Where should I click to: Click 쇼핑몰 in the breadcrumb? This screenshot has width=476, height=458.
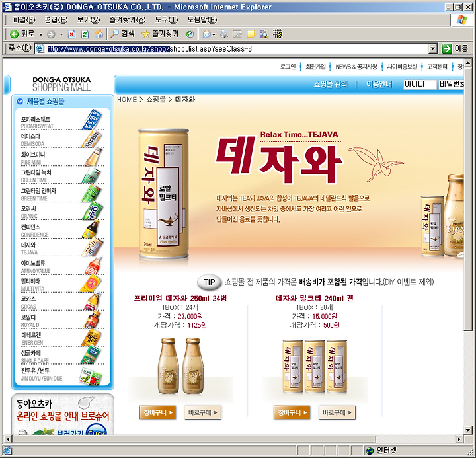click(156, 100)
